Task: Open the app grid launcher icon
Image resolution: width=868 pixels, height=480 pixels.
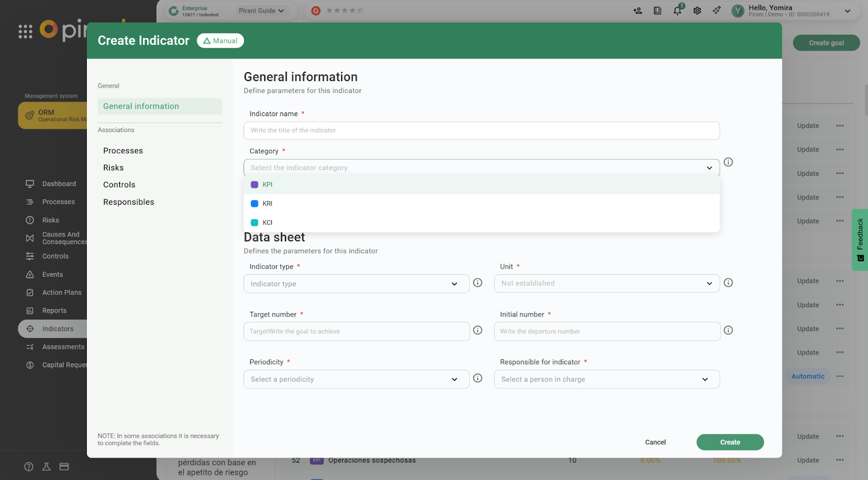Action: tap(25, 31)
